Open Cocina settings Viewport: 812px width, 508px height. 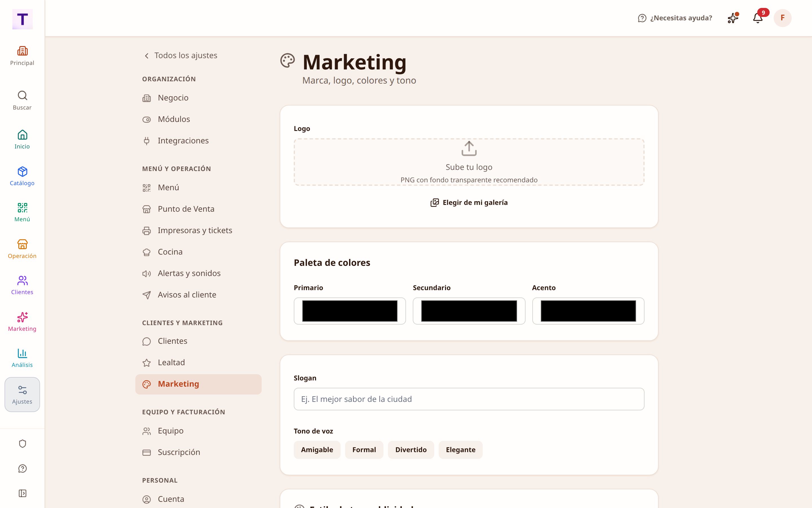click(x=198, y=252)
